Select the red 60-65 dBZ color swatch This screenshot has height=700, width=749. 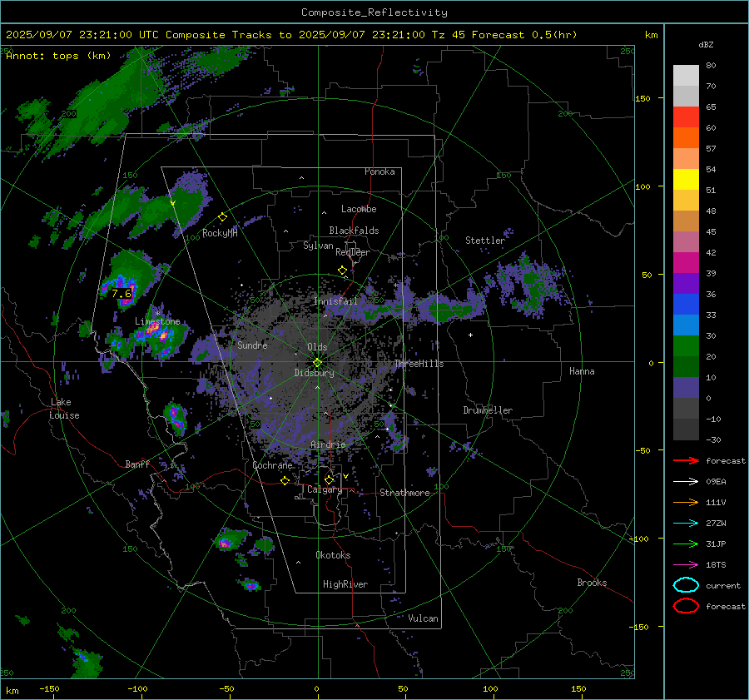[686, 117]
